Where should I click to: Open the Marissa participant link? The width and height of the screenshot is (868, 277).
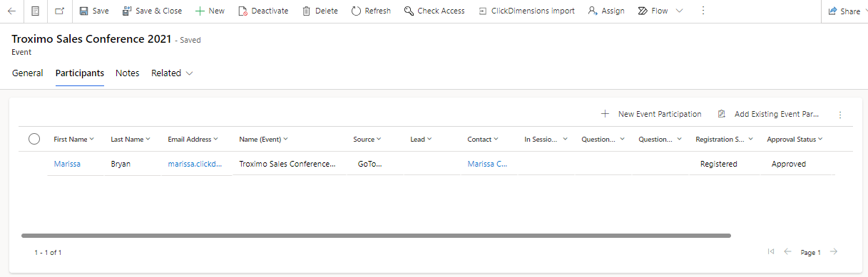(x=67, y=164)
